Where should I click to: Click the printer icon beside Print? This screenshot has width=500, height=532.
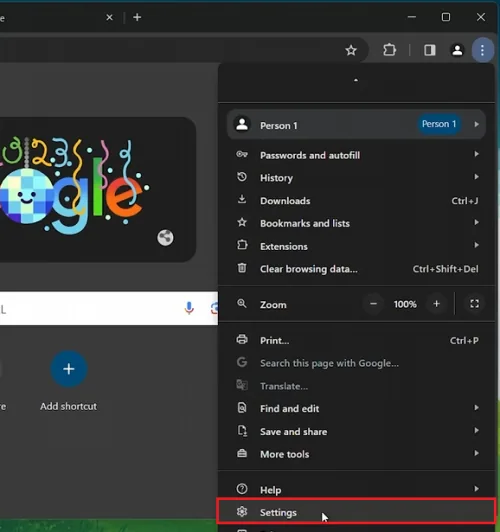pyautogui.click(x=242, y=339)
